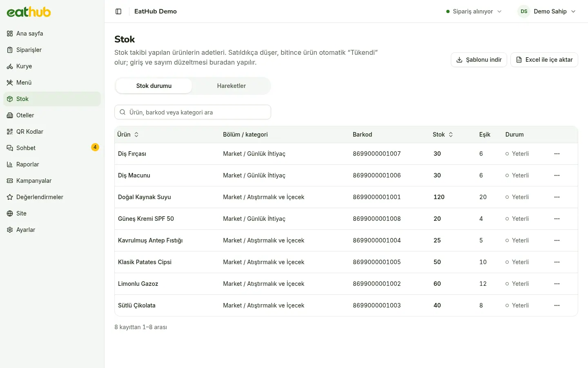Select the Stok sidebar item
The image size is (588, 368).
(x=52, y=99)
